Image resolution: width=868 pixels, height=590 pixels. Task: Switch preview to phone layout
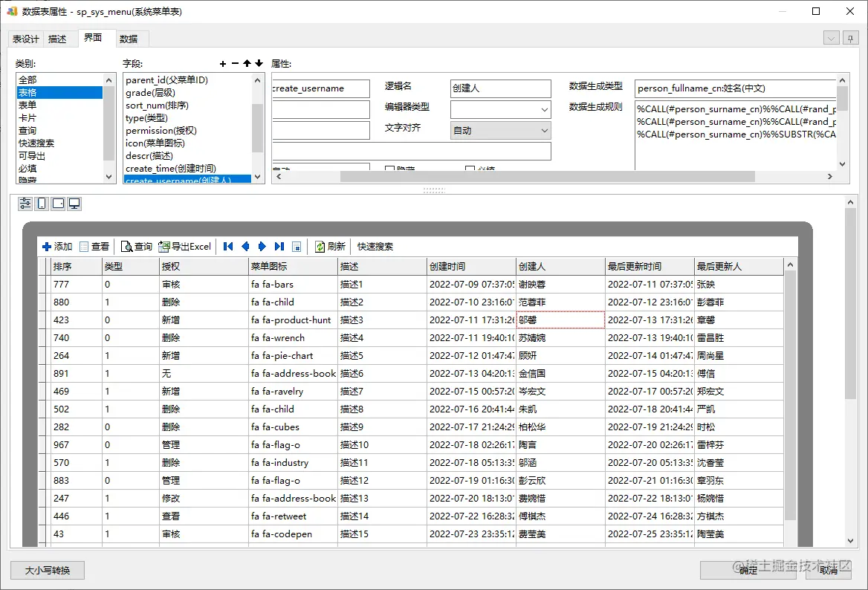42,204
